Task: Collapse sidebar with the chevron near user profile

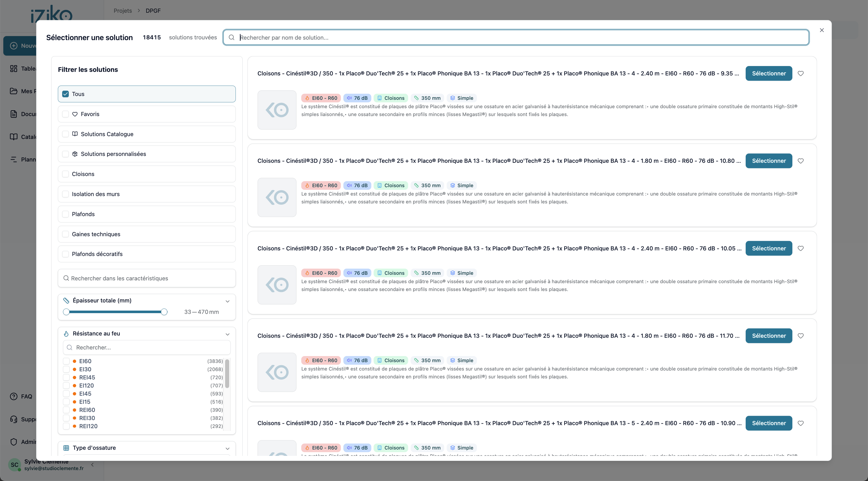Action: (x=92, y=465)
